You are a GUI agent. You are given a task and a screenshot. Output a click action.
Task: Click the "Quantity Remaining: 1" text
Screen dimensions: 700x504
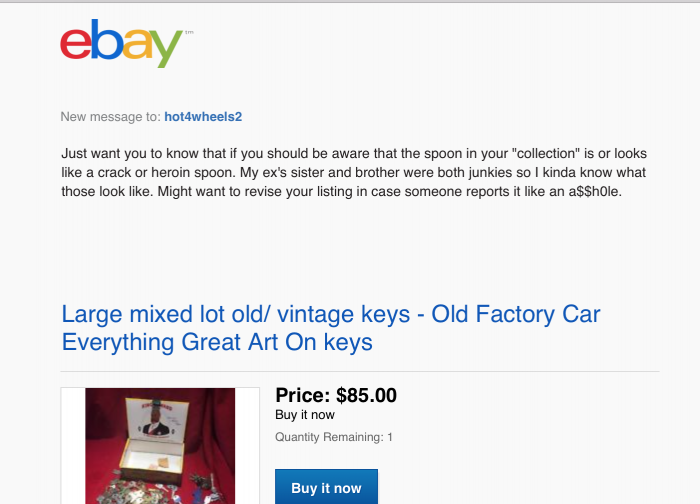coord(333,437)
